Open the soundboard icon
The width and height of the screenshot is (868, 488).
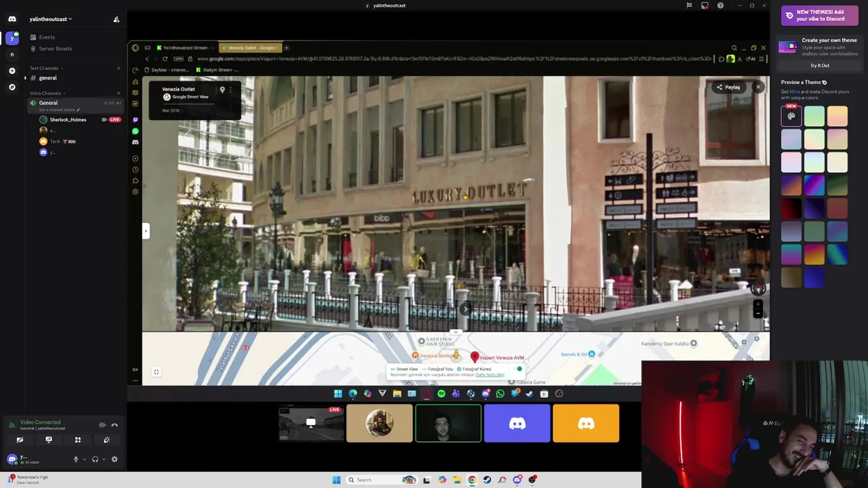coord(106,440)
